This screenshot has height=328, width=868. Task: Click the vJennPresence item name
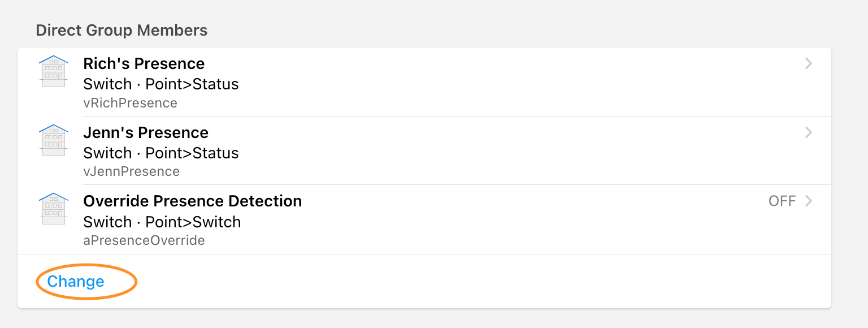(x=131, y=171)
